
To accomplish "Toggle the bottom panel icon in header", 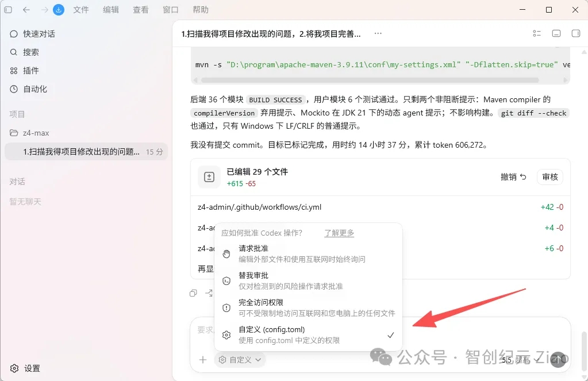I will [x=556, y=33].
